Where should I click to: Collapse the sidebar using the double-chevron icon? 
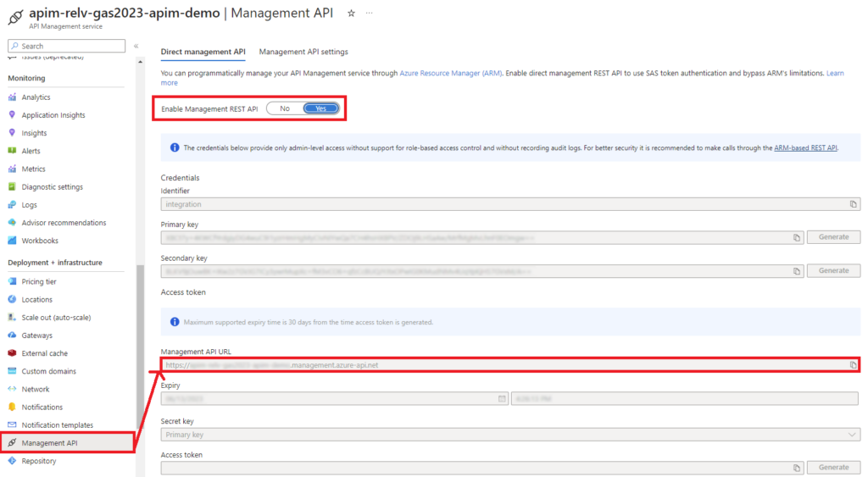click(136, 46)
